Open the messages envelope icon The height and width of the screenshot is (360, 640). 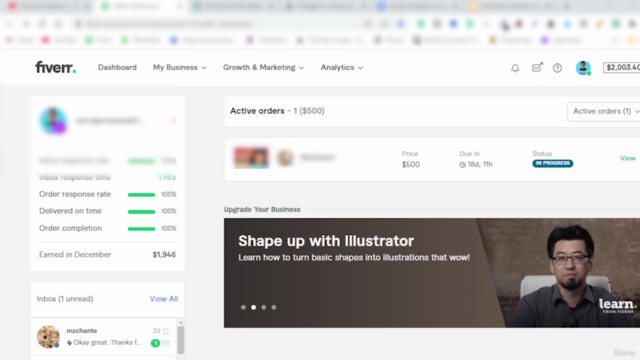click(536, 68)
